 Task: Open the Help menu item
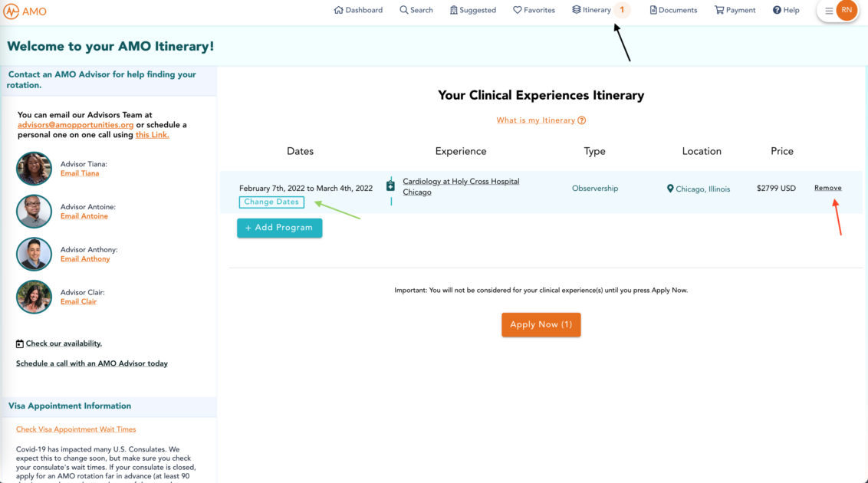[x=786, y=10]
